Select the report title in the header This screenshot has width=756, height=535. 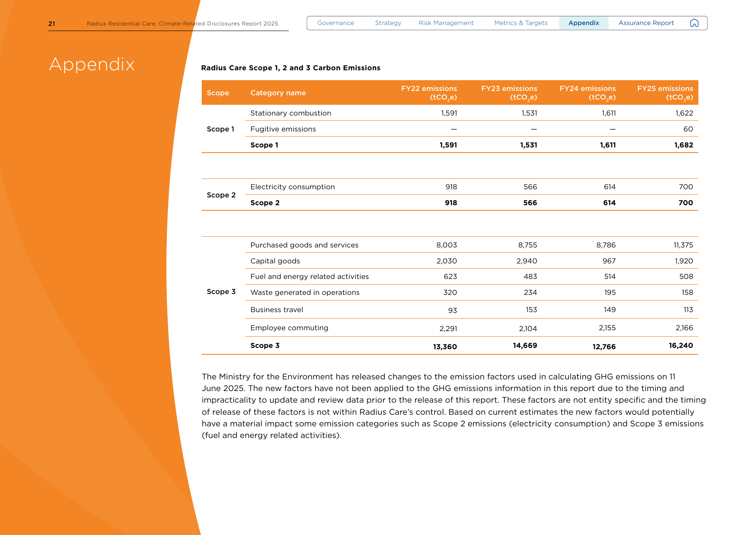pos(182,24)
